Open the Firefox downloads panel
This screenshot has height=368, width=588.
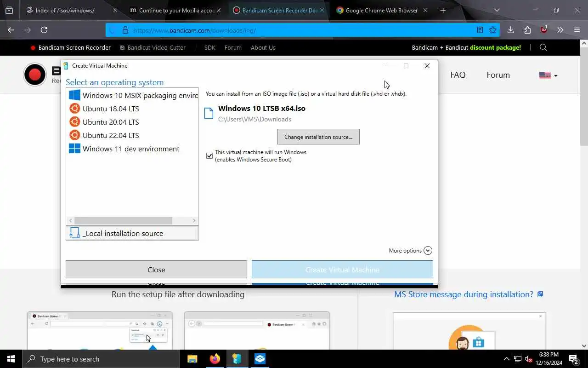(x=510, y=30)
